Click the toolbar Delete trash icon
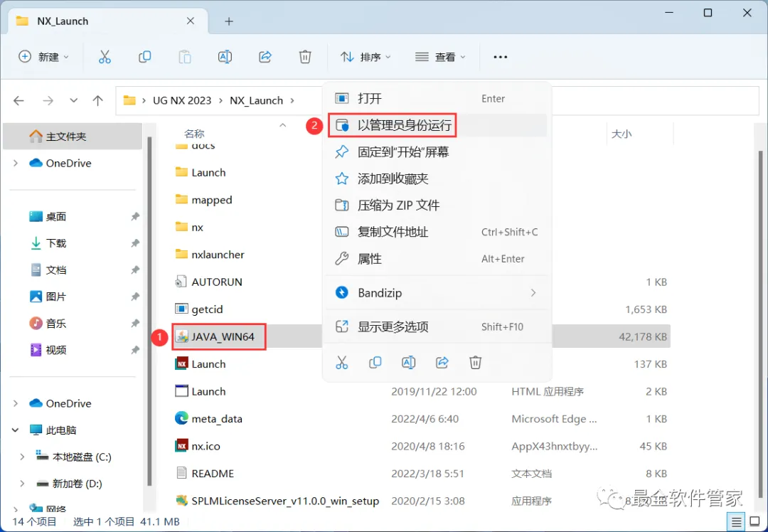Viewport: 768px width, 532px height. [305, 57]
